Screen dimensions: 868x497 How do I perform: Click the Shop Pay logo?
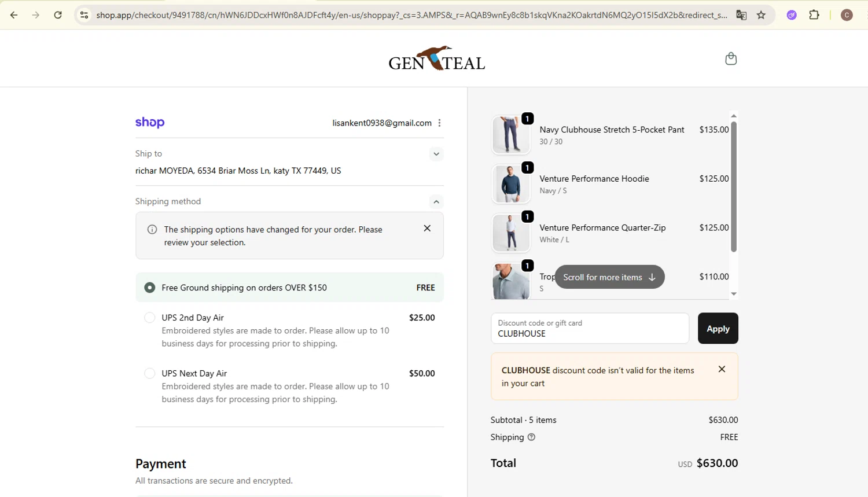tap(150, 122)
